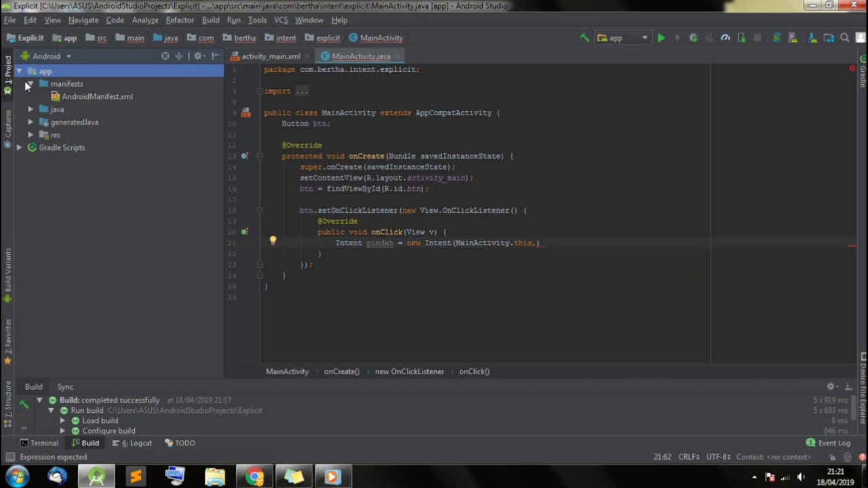Image resolution: width=868 pixels, height=488 pixels.
Task: Click the Apply Changes lightning icon
Action: click(x=677, y=38)
